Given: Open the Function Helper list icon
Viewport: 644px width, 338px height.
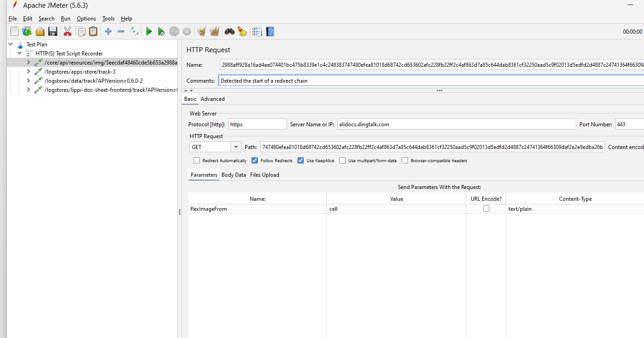Looking at the screenshot, I should (x=257, y=31).
